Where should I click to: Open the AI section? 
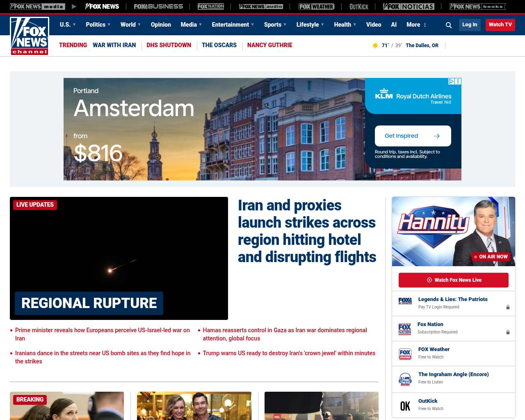(x=394, y=25)
